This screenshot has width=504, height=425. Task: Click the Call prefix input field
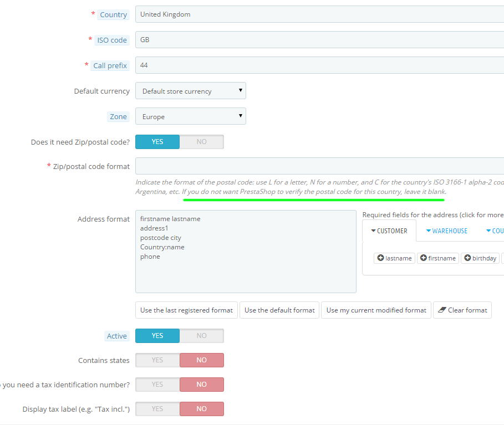pyautogui.click(x=319, y=65)
